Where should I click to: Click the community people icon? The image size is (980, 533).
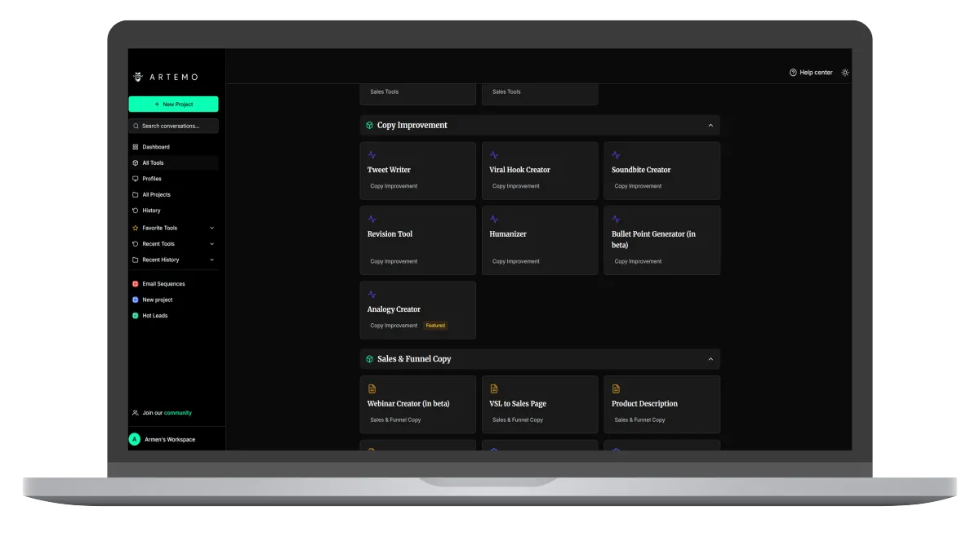[136, 413]
